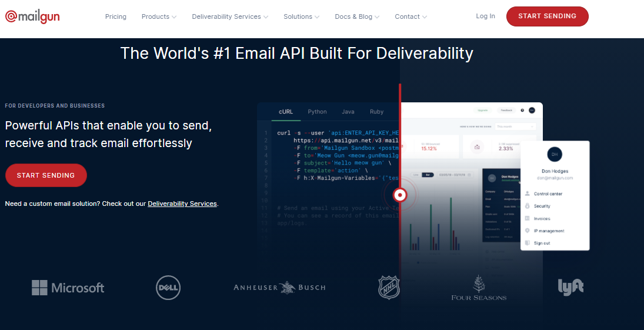The width and height of the screenshot is (644, 330).
Task: Click the Feedback button in dashboard
Action: (x=506, y=110)
